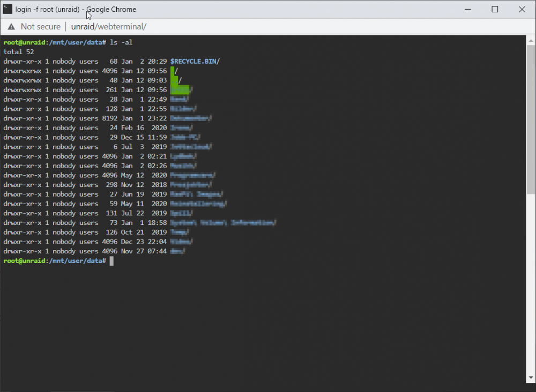Click the bottom root@unraid prompt text
Image resolution: width=536 pixels, height=392 pixels.
click(x=24, y=261)
